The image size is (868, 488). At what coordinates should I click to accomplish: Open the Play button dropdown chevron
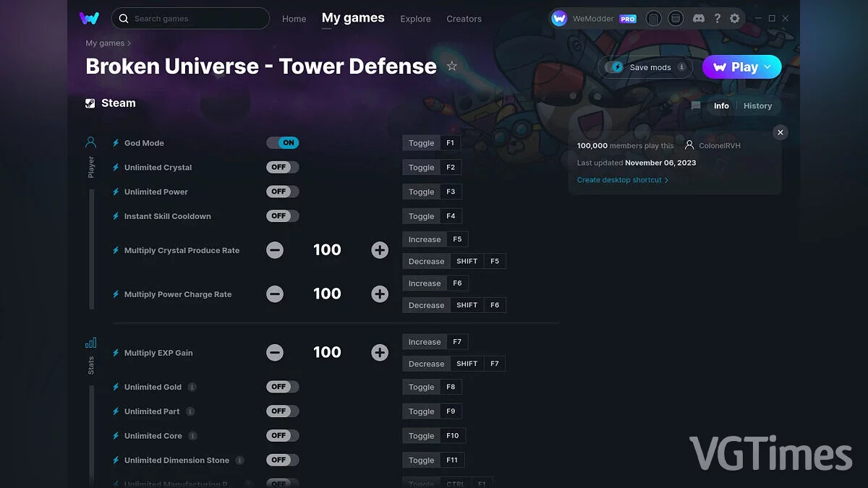pos(767,67)
